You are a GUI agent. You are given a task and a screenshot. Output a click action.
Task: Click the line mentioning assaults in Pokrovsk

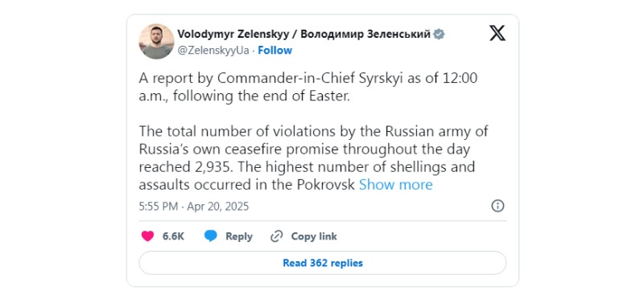click(246, 185)
